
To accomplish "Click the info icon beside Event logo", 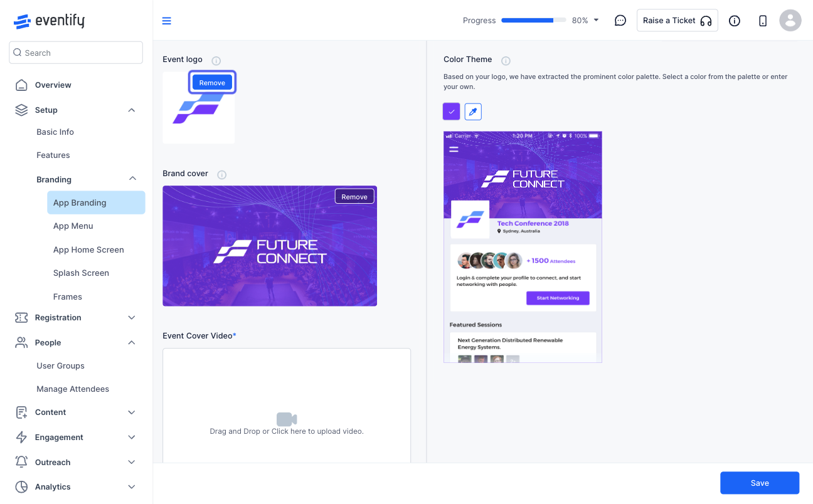I will click(x=216, y=61).
